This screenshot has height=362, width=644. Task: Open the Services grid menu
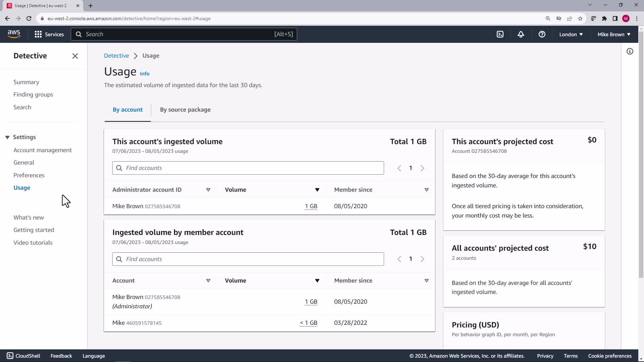[x=49, y=34]
